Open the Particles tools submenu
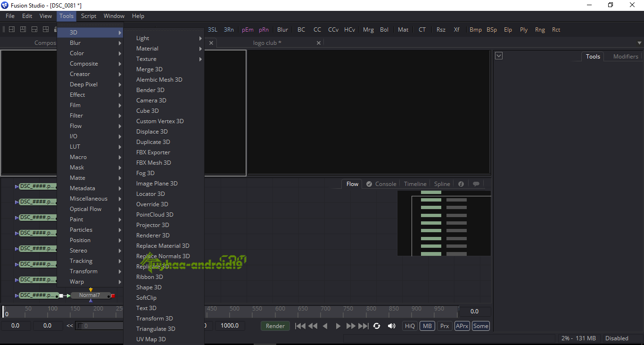This screenshot has width=644, height=345. pos(90,230)
